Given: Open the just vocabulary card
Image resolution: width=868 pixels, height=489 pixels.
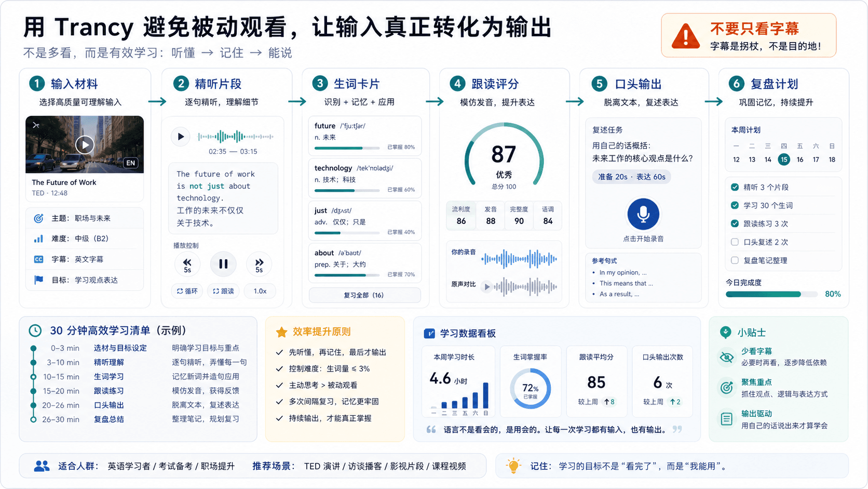Looking at the screenshot, I should (364, 221).
